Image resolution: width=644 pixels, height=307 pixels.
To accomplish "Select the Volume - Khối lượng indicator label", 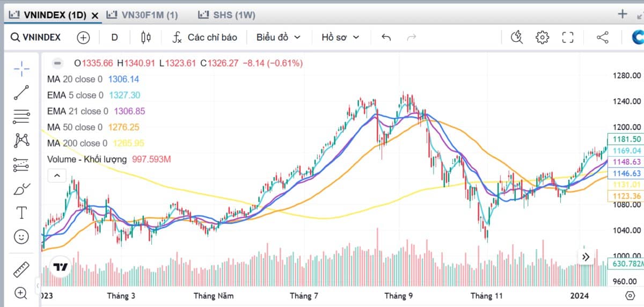I will (x=87, y=159).
